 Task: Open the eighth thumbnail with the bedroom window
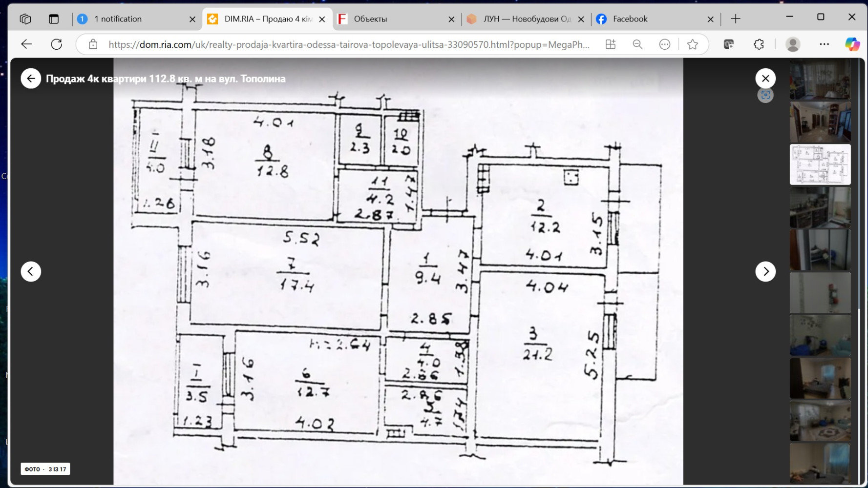(820, 378)
